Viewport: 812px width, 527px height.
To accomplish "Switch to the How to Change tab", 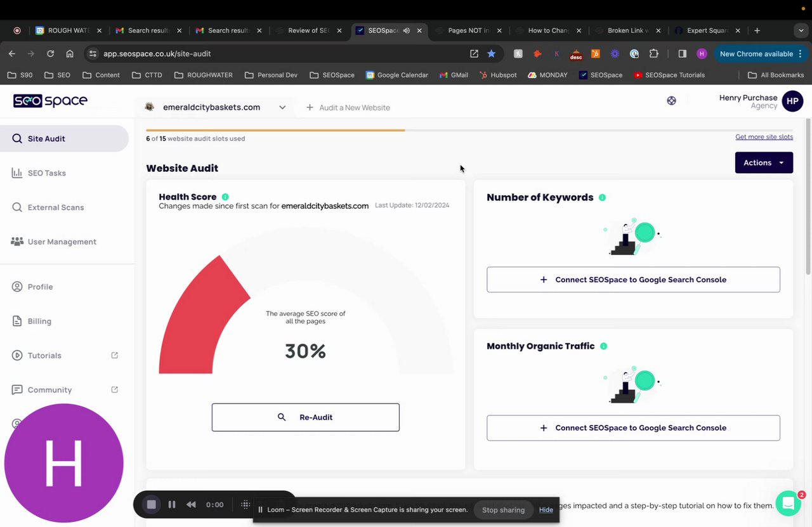I will 549,30.
